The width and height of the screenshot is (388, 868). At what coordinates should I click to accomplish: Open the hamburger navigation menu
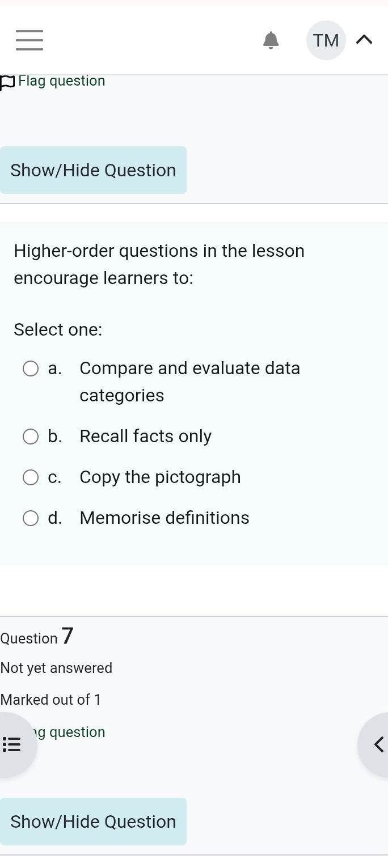(x=29, y=40)
